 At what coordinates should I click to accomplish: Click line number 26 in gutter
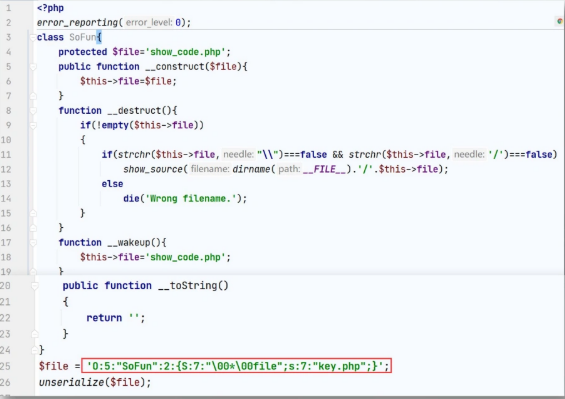pyautogui.click(x=5, y=382)
